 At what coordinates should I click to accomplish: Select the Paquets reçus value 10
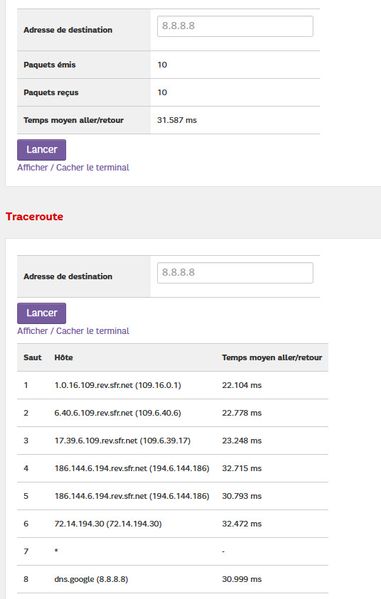click(x=162, y=92)
